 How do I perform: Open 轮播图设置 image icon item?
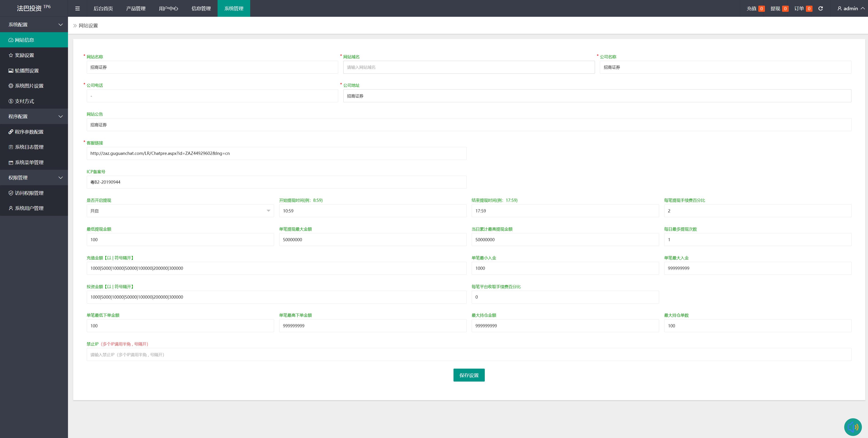click(27, 71)
